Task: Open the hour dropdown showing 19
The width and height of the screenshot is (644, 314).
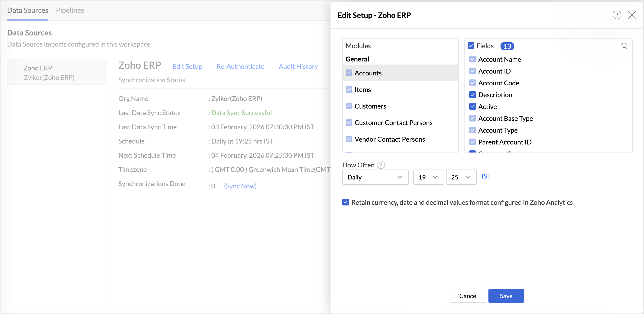Action: click(428, 177)
